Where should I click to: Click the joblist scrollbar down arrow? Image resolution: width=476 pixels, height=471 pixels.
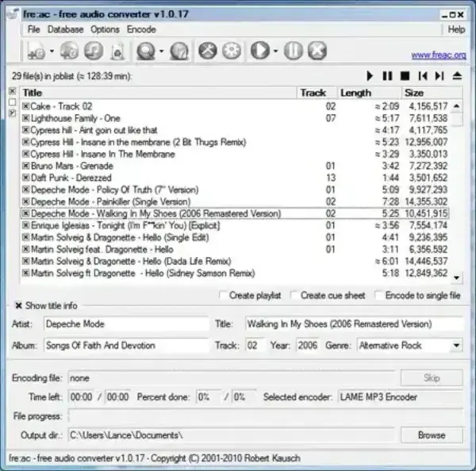point(457,278)
